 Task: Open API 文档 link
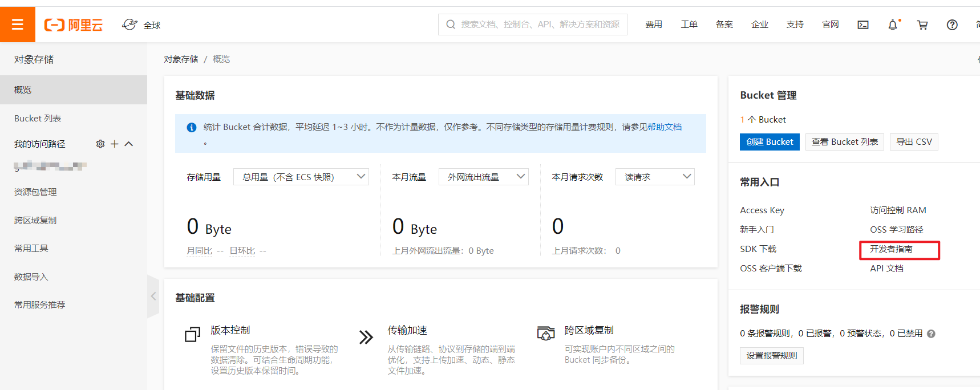pos(886,269)
